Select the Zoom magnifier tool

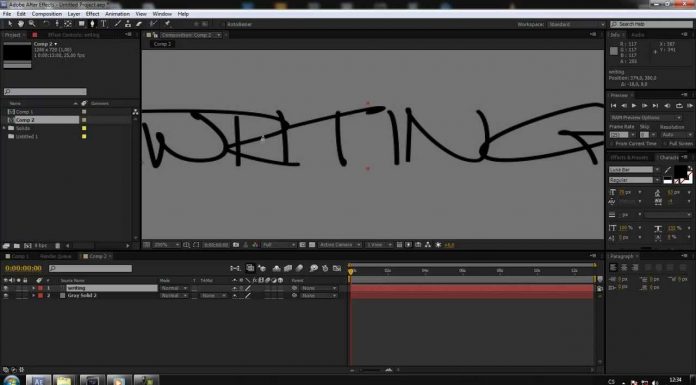tap(32, 24)
